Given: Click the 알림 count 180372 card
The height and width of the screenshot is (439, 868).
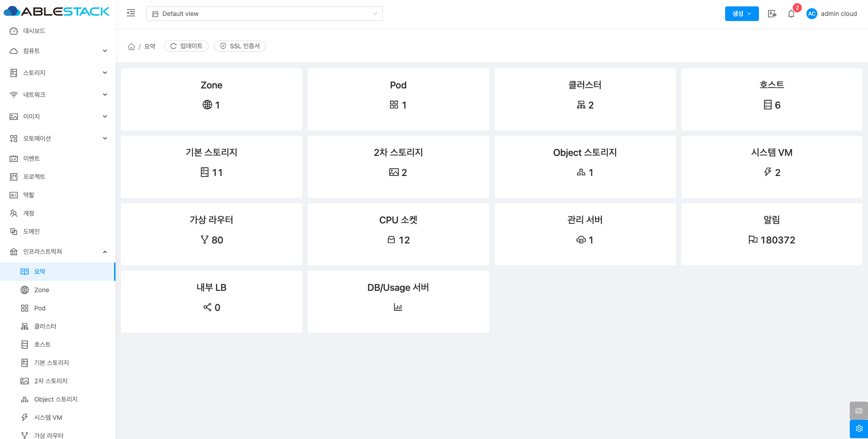Looking at the screenshot, I should [x=771, y=234].
